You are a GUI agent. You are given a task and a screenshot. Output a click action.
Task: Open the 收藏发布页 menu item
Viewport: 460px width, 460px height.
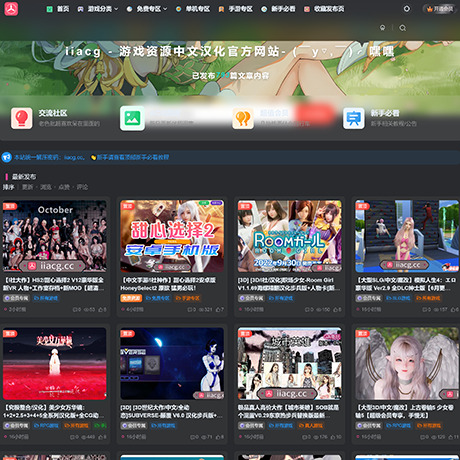pos(324,9)
